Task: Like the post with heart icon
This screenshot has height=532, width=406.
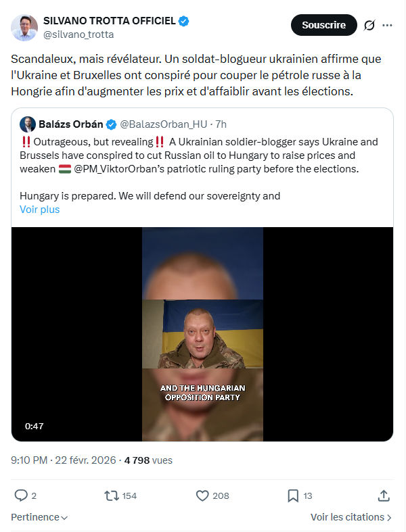Action: (202, 495)
